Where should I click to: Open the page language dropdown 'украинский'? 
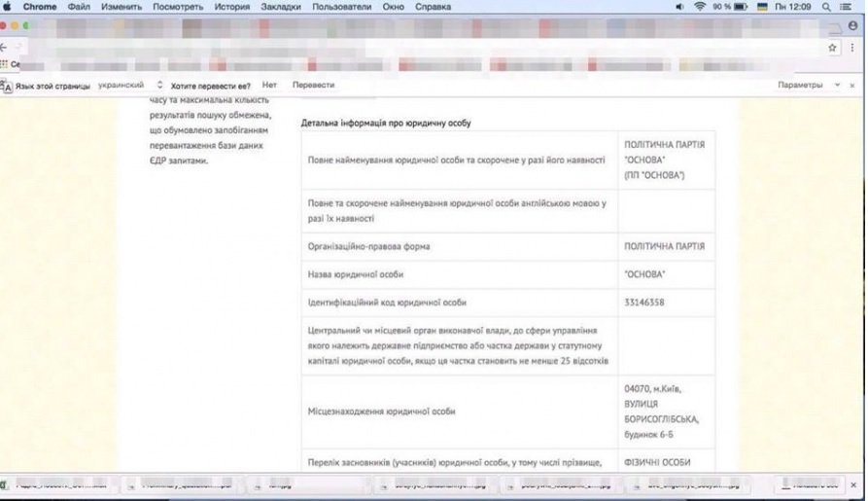(131, 86)
